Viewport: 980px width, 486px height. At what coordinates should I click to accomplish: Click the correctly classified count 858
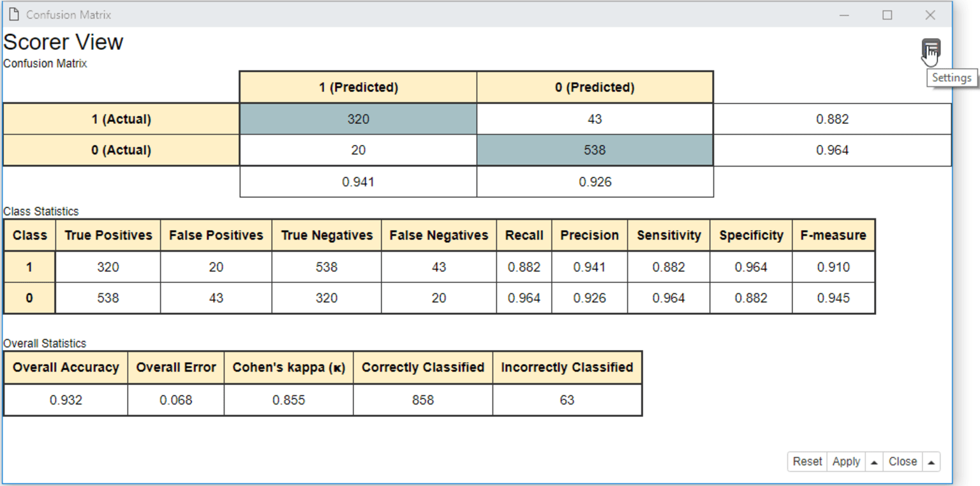coord(423,400)
